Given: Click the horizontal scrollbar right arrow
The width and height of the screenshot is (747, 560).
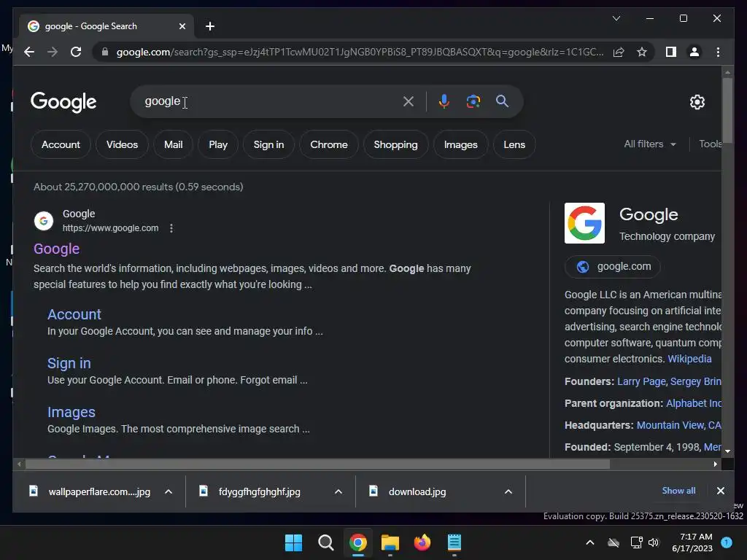Looking at the screenshot, I should [x=715, y=464].
